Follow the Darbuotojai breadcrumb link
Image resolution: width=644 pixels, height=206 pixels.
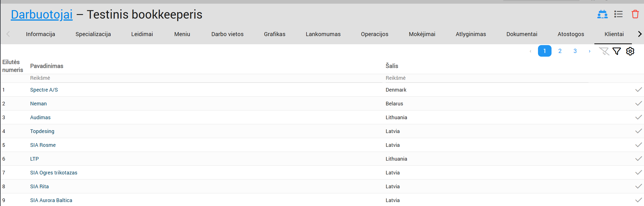click(42, 14)
